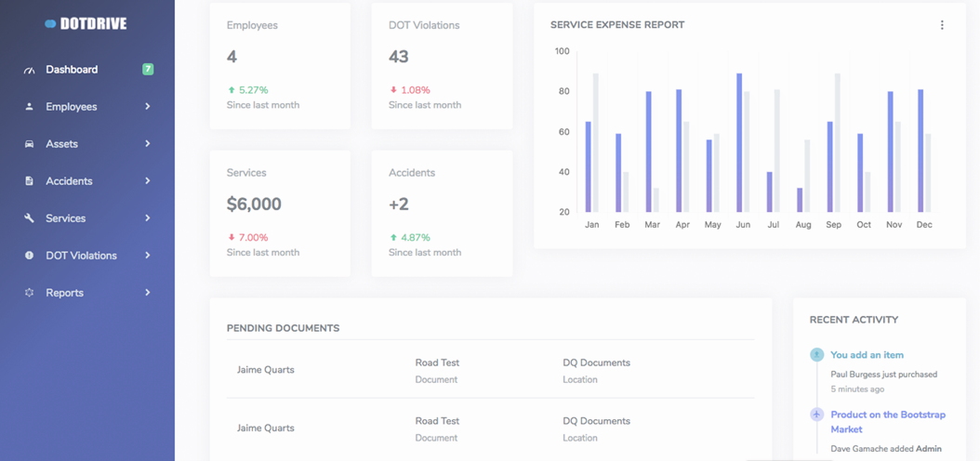
Task: Click the SERVICE EXPENSE REPORT title
Action: tap(617, 25)
